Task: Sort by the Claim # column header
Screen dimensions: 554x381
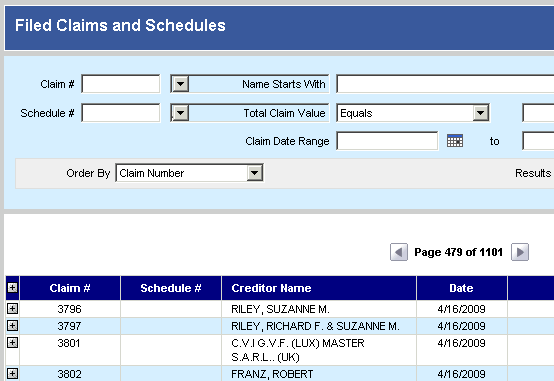Action: click(x=70, y=288)
